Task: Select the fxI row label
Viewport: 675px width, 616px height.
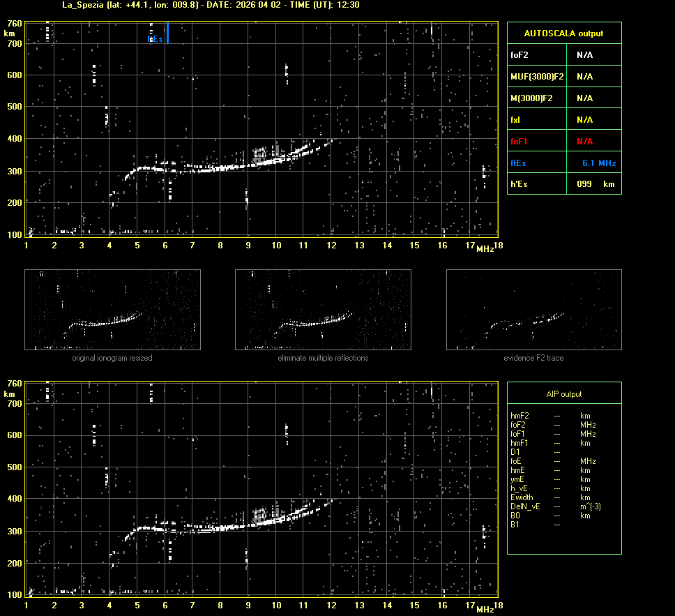Action: 516,120
